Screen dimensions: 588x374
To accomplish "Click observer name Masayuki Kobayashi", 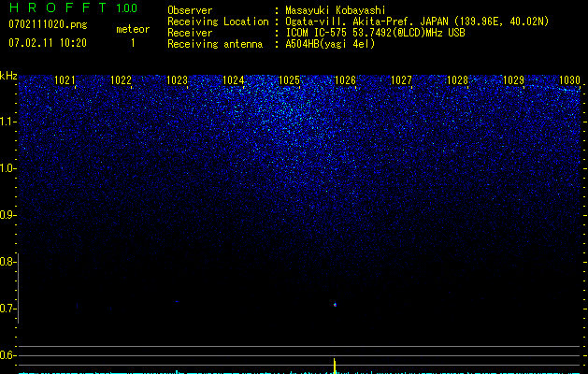I will pyautogui.click(x=336, y=10).
